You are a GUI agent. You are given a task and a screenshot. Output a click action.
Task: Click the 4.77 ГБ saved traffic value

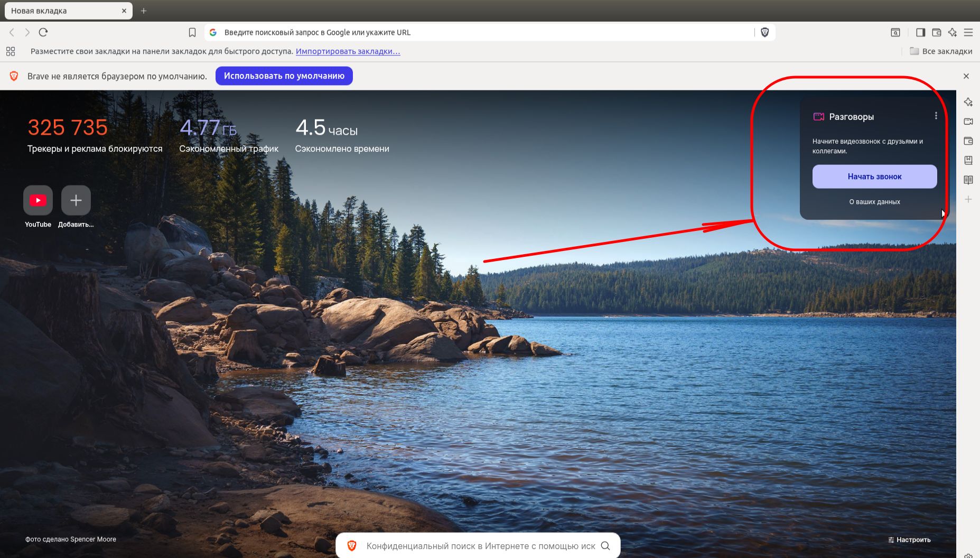(208, 127)
